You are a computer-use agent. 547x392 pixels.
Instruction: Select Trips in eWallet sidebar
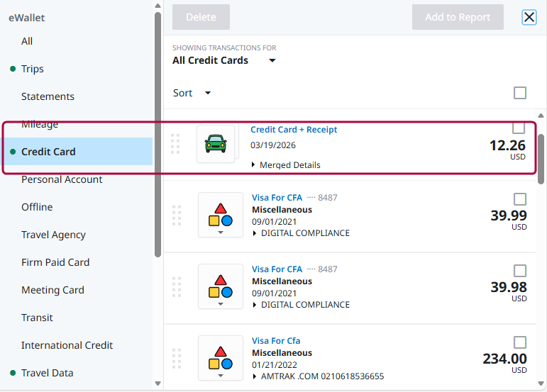tap(33, 69)
